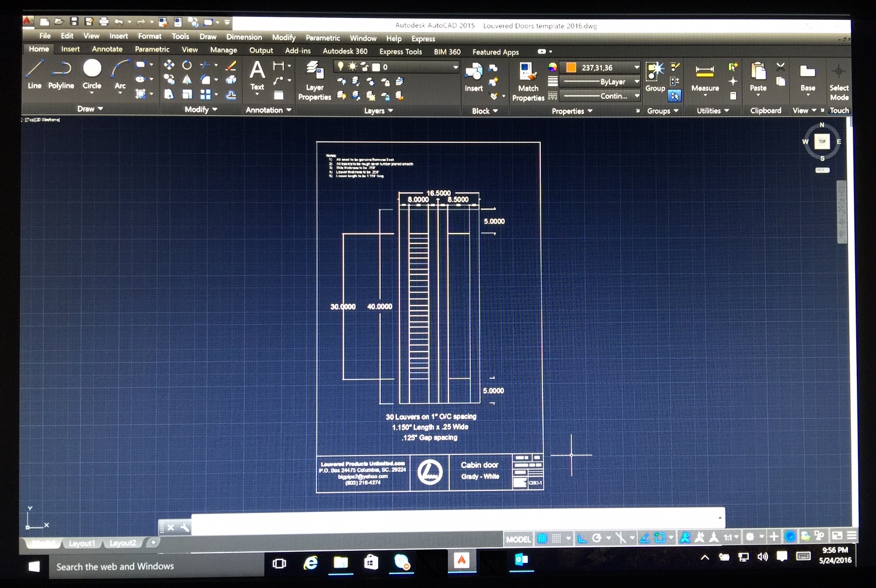Click the Stretch tool in Modify panel
This screenshot has width=876, height=588.
pyautogui.click(x=169, y=94)
